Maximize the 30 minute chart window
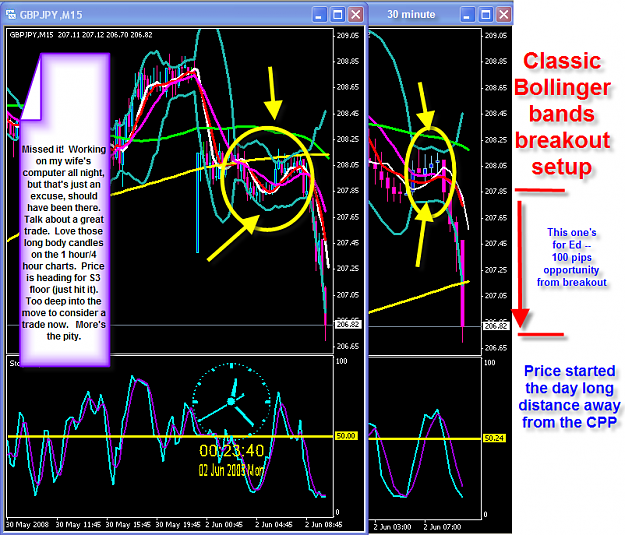The height and width of the screenshot is (535, 625). [x=485, y=15]
